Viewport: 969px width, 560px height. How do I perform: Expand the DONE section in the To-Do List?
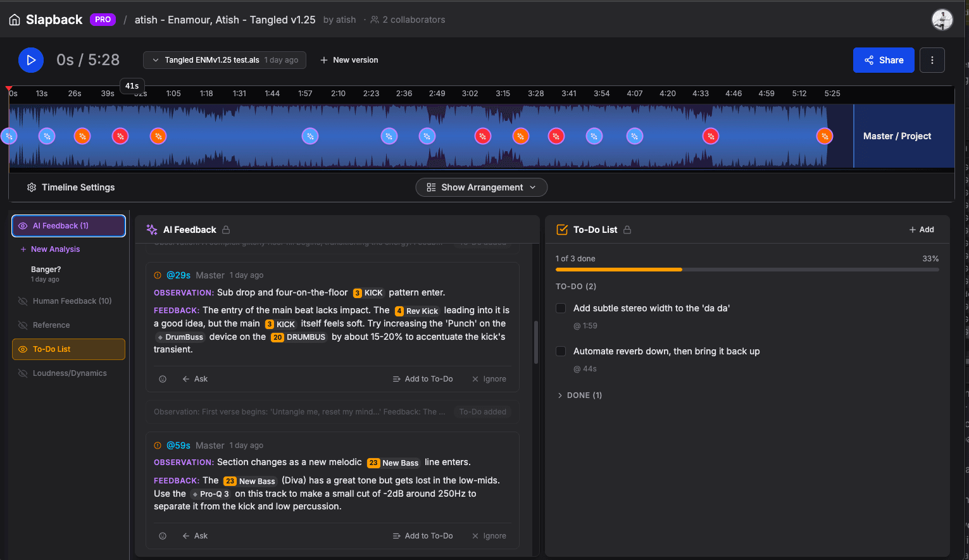pos(578,395)
